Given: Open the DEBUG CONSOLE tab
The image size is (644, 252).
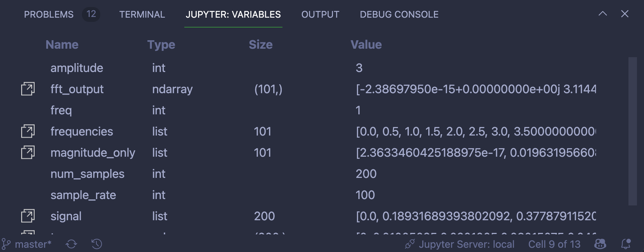Looking at the screenshot, I should click(398, 14).
